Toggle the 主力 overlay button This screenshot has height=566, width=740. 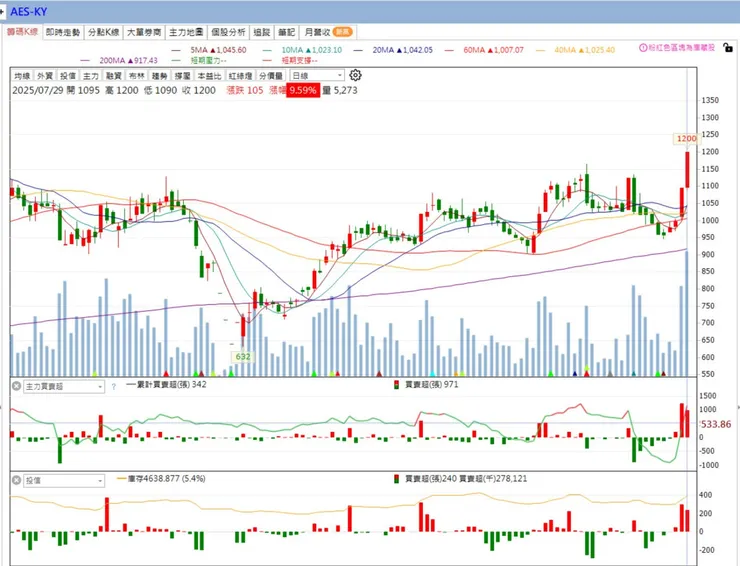[91, 76]
